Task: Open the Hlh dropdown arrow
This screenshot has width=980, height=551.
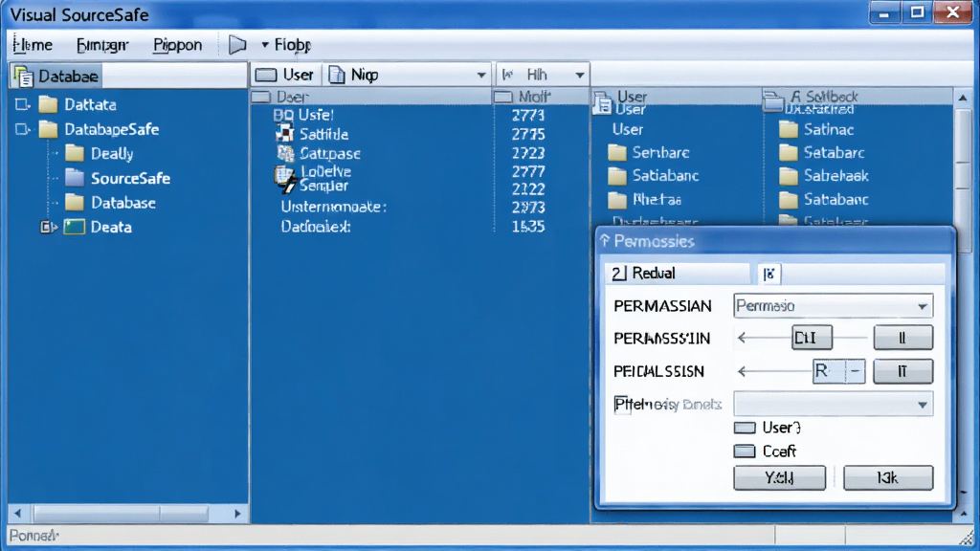Action: [579, 76]
